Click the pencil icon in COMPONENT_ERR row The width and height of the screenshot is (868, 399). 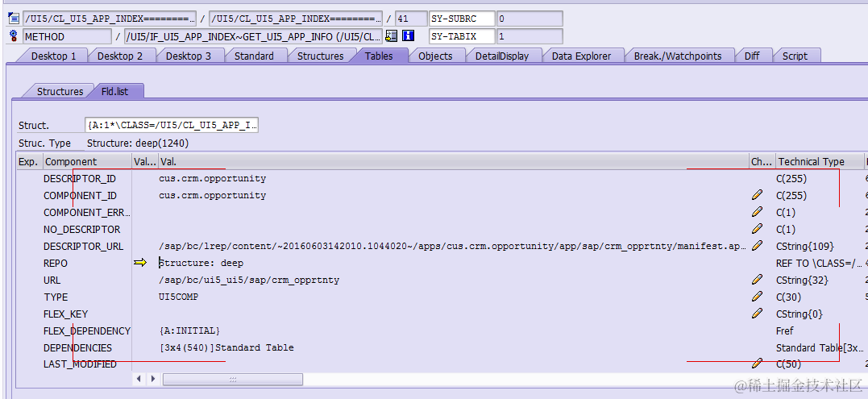click(x=758, y=212)
